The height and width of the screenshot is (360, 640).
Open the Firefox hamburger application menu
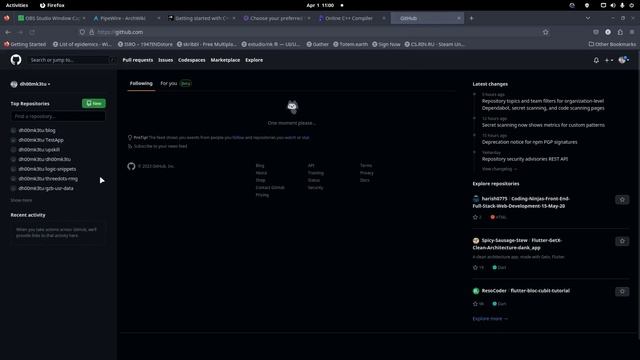[632, 32]
